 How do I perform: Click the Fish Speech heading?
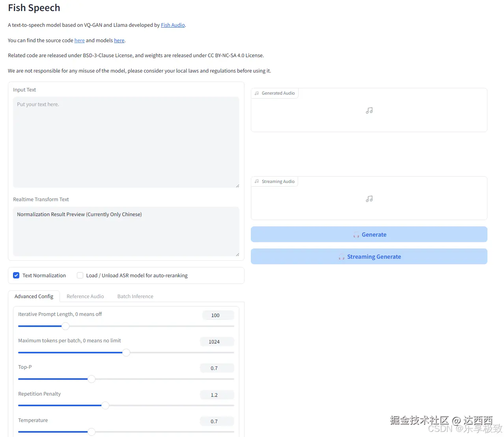tap(34, 8)
